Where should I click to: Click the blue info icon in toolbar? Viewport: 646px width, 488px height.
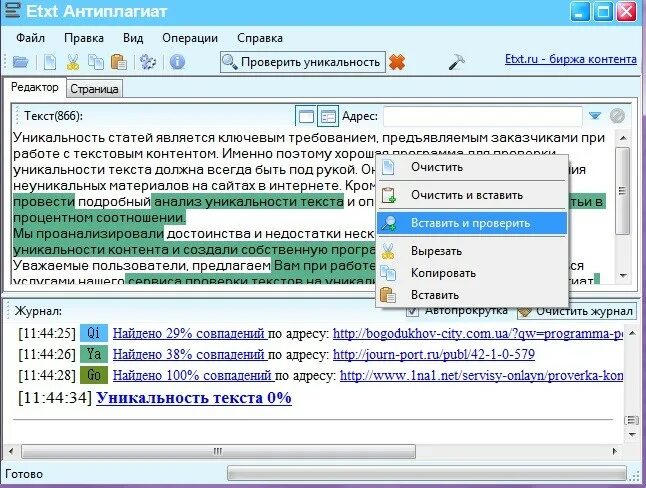pos(177,62)
